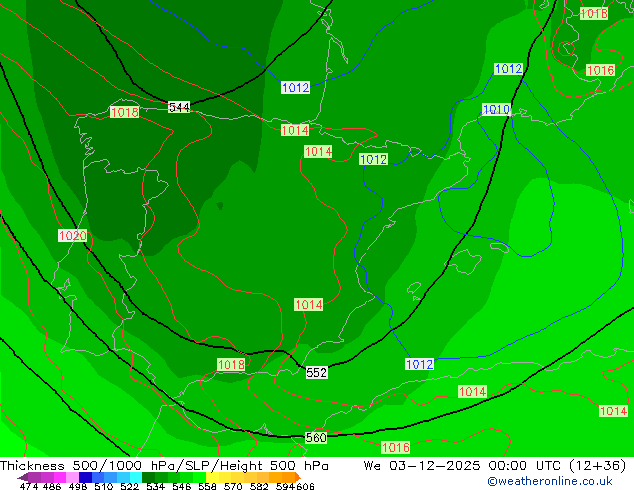Click the 1016 label below the 560 contour
Screen dimensions: 634x490
[396, 447]
